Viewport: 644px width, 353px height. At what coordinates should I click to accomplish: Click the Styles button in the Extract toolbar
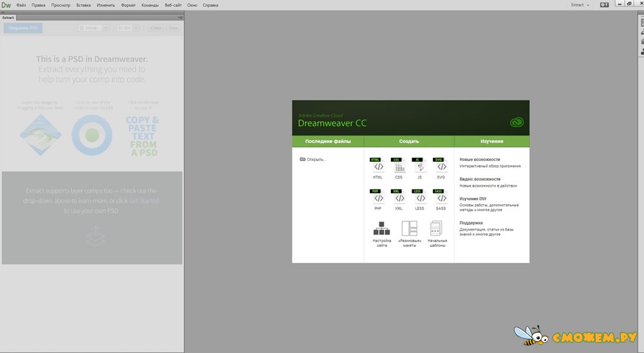point(156,28)
